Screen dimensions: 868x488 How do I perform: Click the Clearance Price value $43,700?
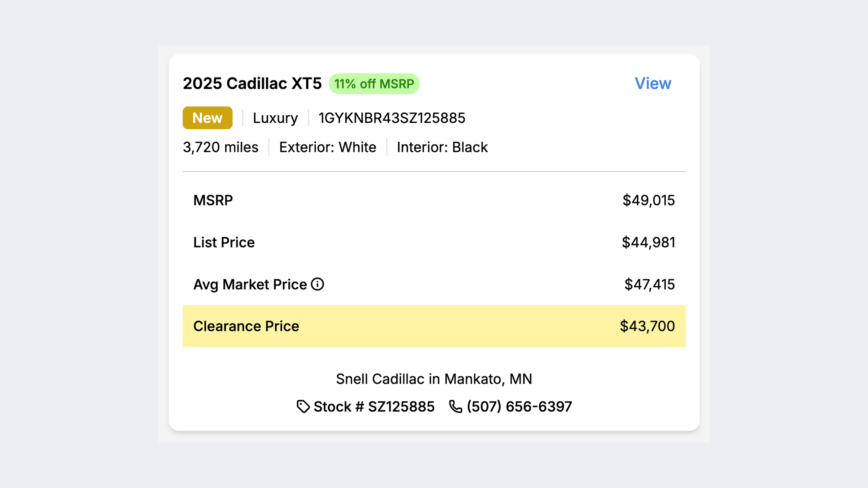[647, 326]
